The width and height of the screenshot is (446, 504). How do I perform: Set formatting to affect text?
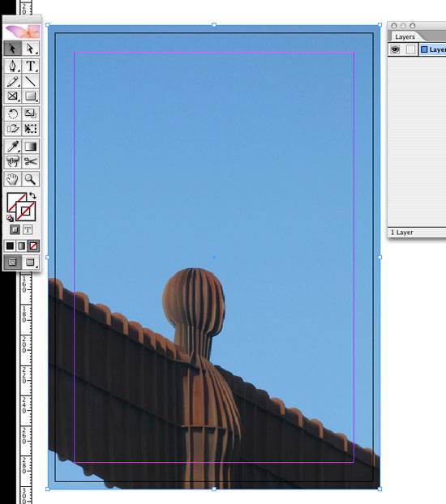(28, 229)
